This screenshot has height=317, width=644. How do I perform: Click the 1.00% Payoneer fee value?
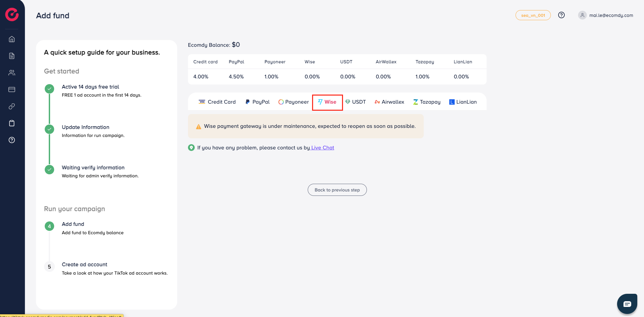pyautogui.click(x=271, y=77)
